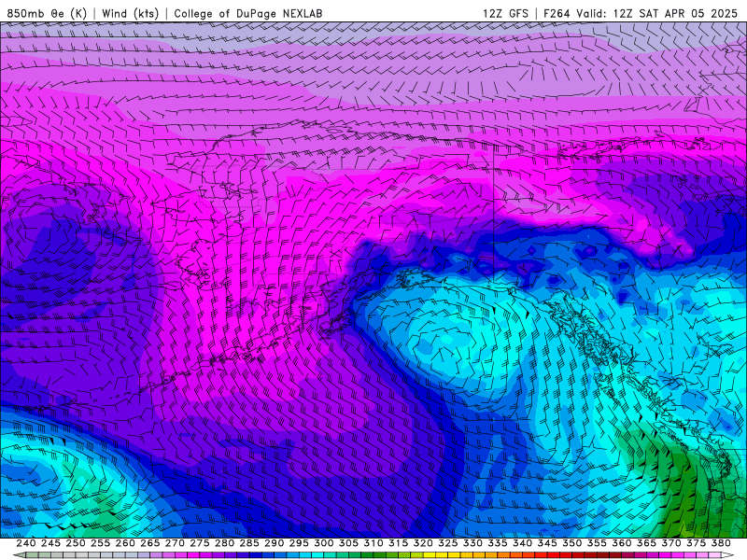Click the "12Z GFS" model run label
The width and height of the screenshot is (747, 560).
coord(505,13)
